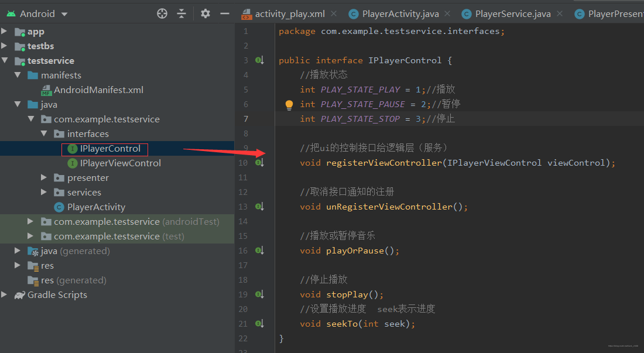The height and width of the screenshot is (353, 644).
Task: Close the PlayerService.java tab
Action: (560, 13)
